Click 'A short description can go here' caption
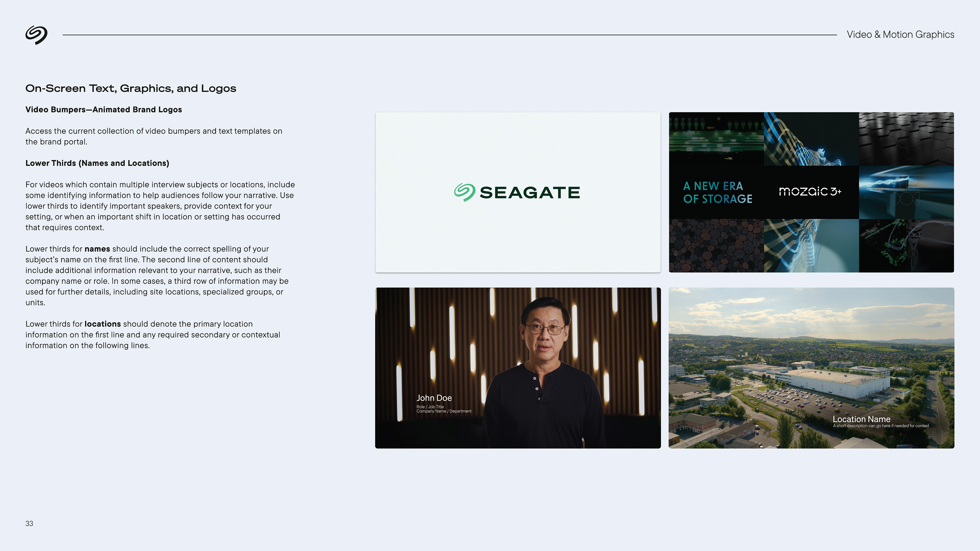This screenshot has width=980, height=551. (881, 426)
